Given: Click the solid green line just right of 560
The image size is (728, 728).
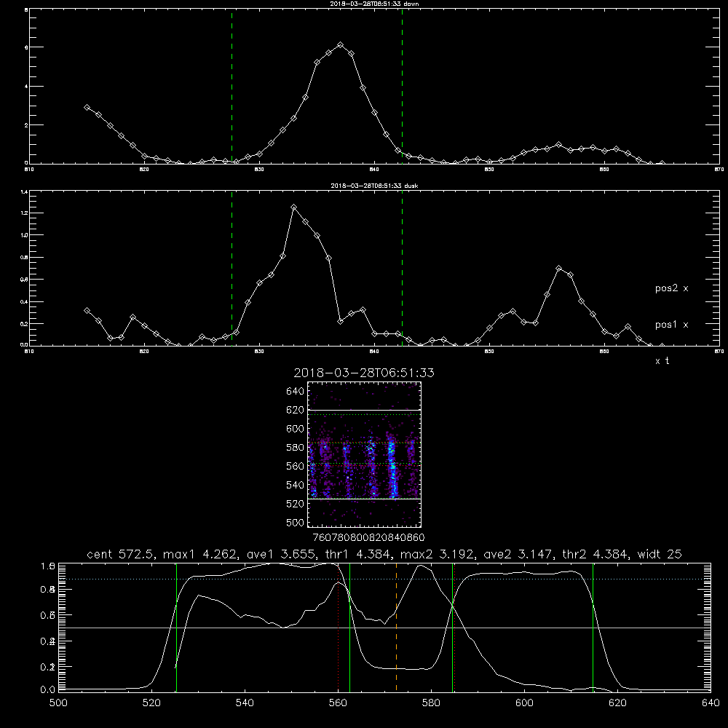Looking at the screenshot, I should point(349,627).
